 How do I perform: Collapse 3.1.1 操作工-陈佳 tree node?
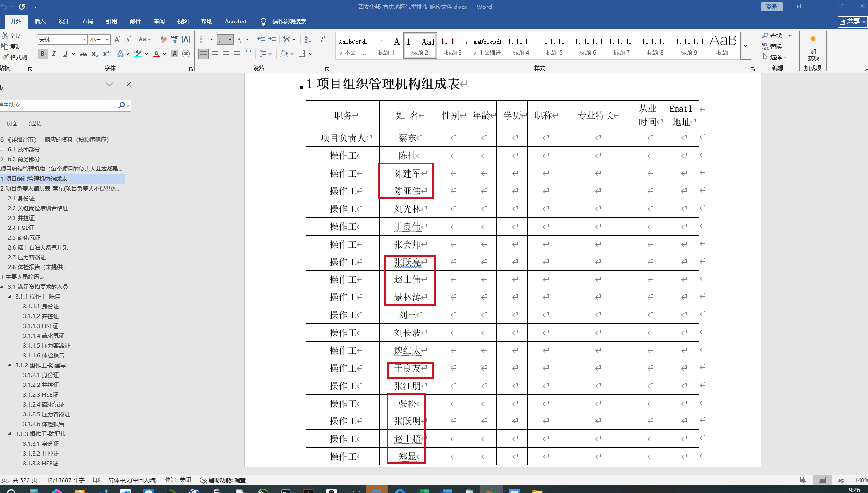[x=10, y=297]
